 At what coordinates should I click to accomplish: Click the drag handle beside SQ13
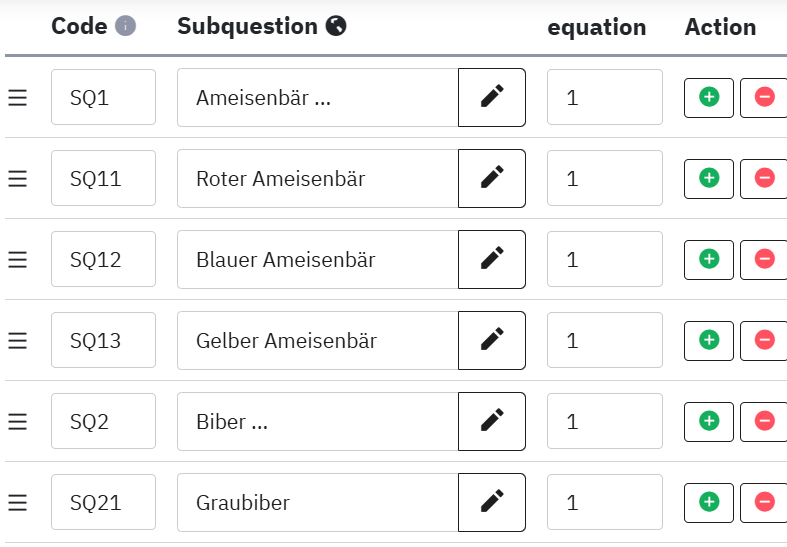click(17, 340)
